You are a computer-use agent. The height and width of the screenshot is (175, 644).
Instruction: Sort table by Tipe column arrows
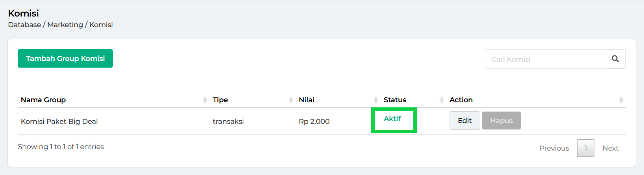tap(291, 100)
